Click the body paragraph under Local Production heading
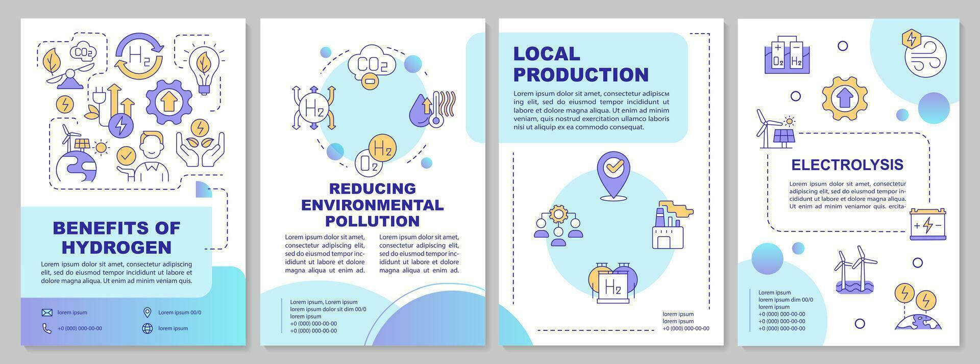 pos(591,110)
